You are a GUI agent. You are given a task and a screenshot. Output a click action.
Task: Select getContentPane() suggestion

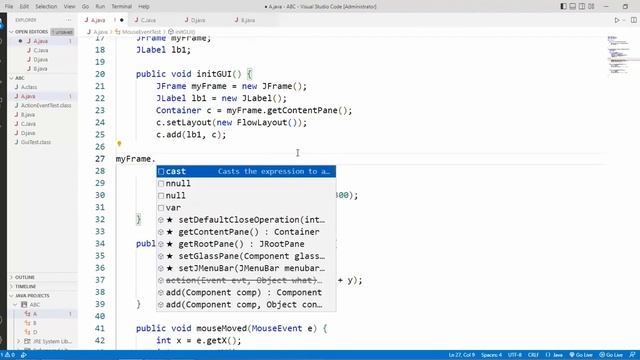click(246, 232)
